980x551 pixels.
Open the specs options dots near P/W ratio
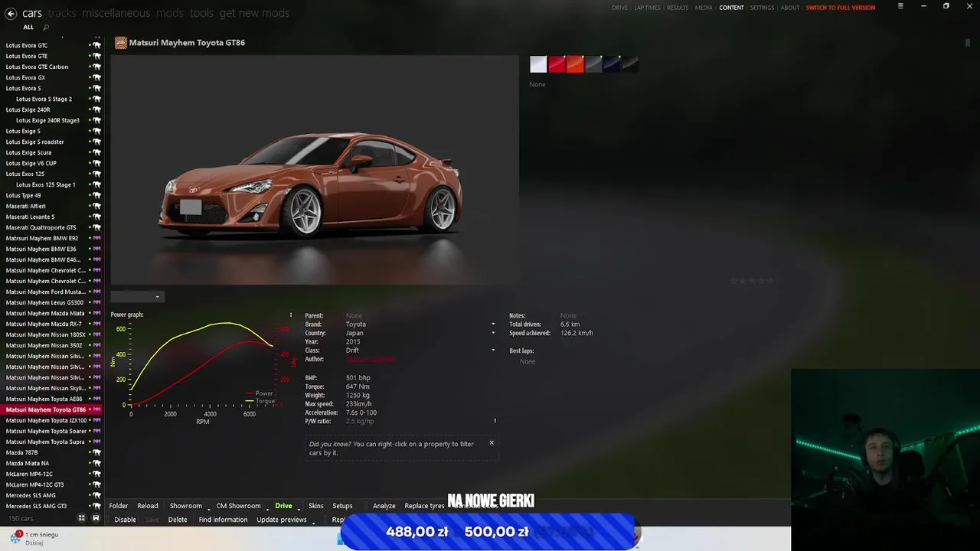(x=495, y=420)
